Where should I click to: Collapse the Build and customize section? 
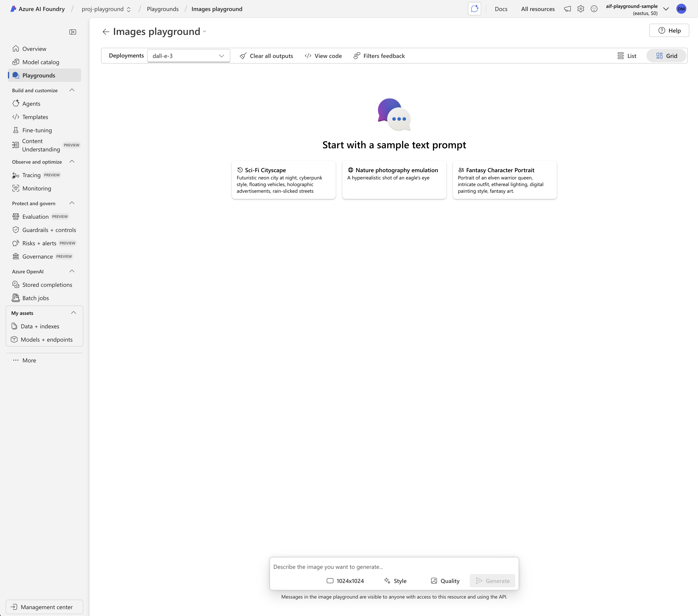pos(72,90)
